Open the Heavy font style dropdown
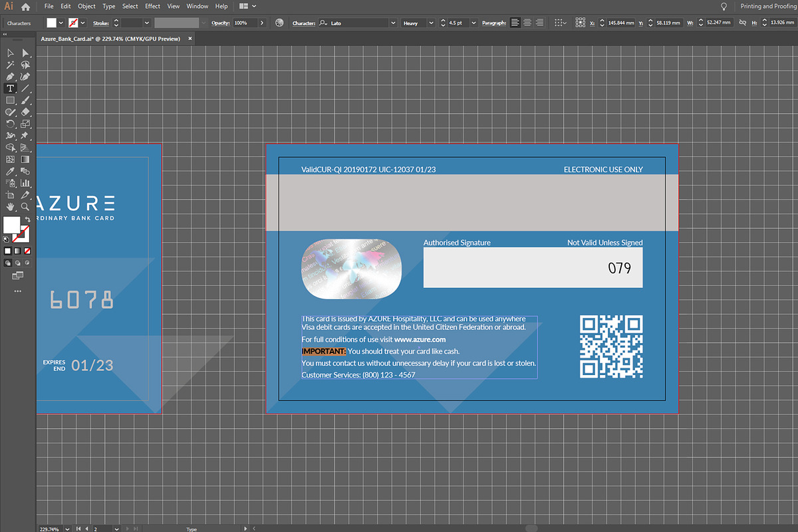The image size is (798, 532). (432, 23)
